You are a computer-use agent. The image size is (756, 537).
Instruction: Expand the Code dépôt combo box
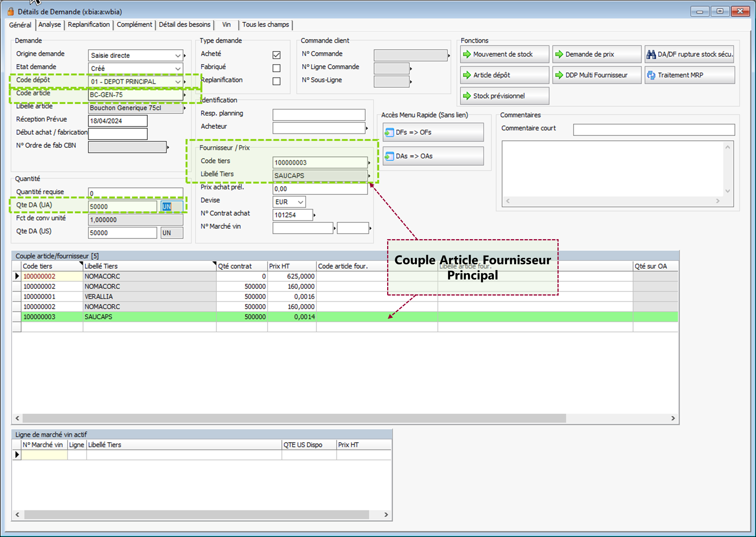coord(178,82)
